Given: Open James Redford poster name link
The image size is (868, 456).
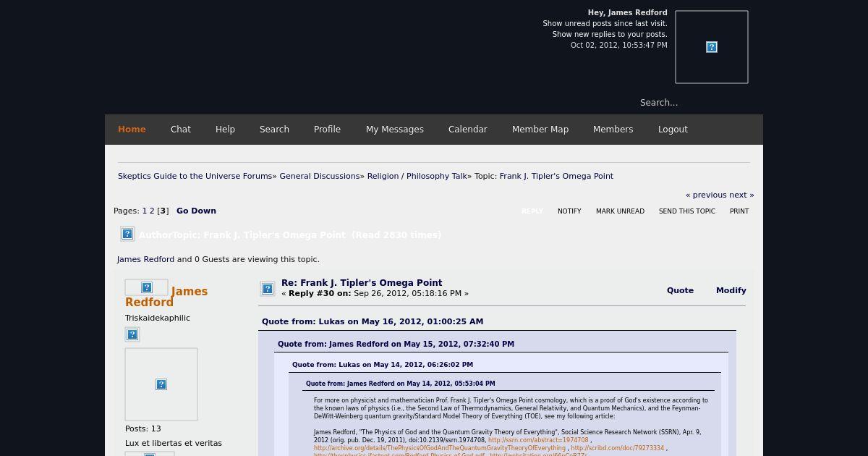Looking at the screenshot, I should [166, 297].
